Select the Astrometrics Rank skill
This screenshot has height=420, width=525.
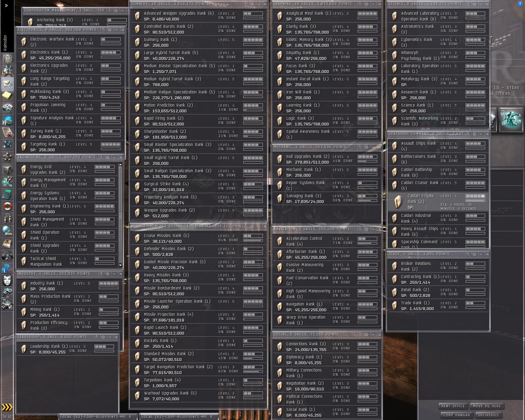coord(438,29)
